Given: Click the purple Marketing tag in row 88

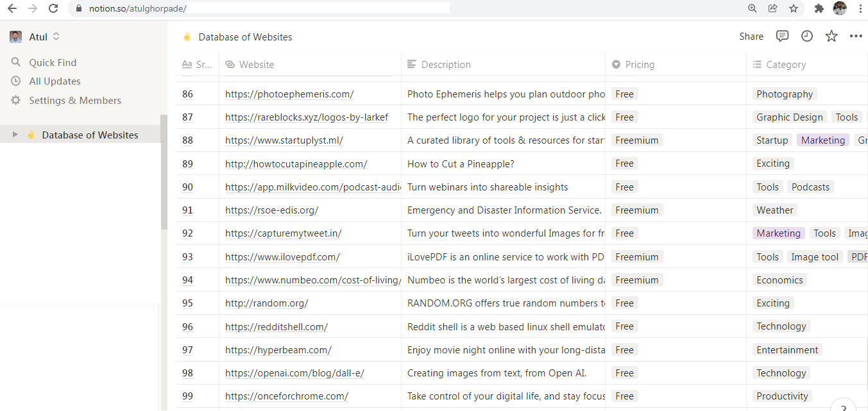Looking at the screenshot, I should pos(822,140).
